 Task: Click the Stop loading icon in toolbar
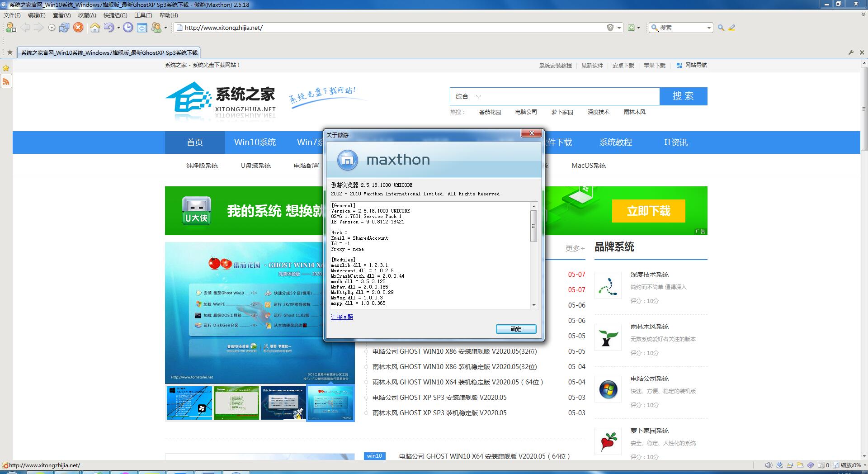[78, 28]
